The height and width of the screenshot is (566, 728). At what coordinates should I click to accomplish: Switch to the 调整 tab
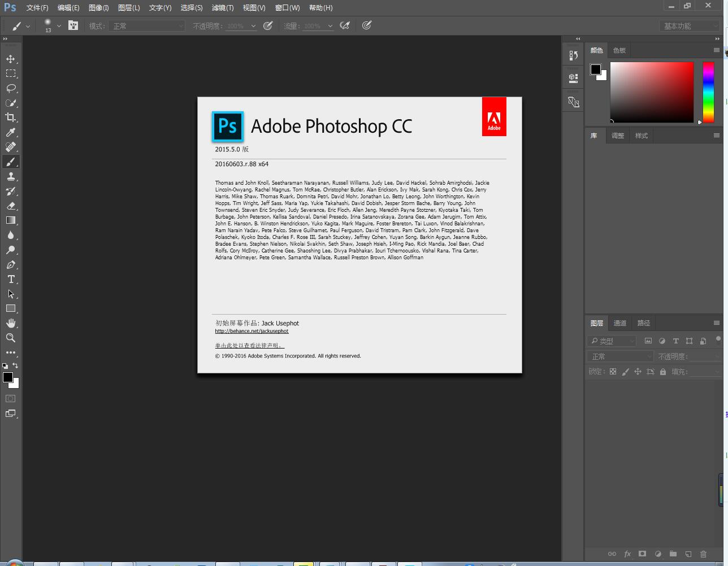[618, 136]
